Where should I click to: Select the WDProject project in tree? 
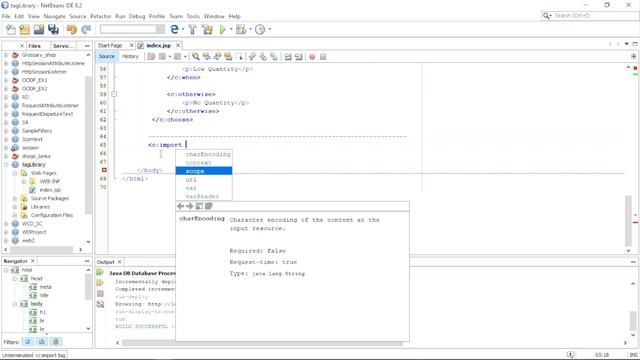(34, 232)
